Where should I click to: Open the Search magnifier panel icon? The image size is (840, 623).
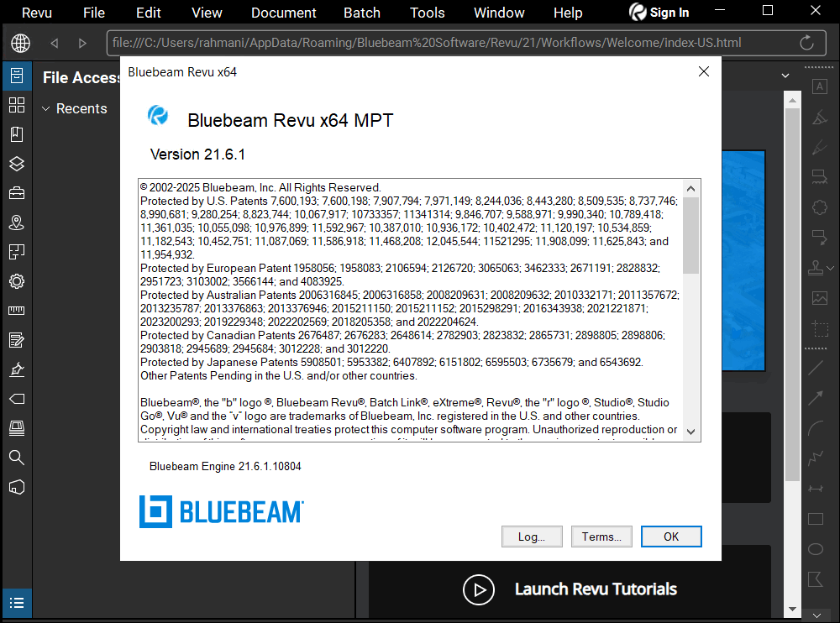17,458
